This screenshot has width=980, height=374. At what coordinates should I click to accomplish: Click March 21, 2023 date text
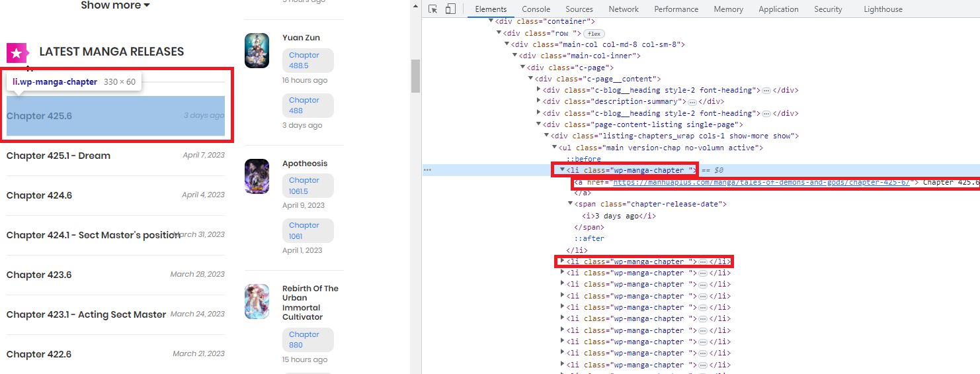click(199, 353)
